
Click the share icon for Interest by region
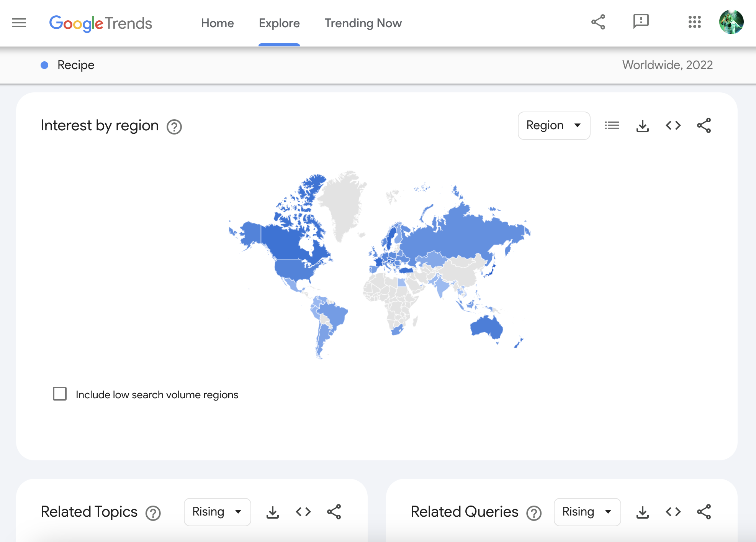point(704,125)
